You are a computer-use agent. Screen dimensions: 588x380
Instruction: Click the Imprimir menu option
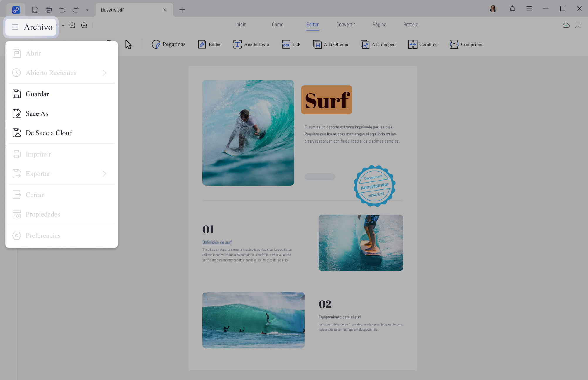pyautogui.click(x=38, y=154)
